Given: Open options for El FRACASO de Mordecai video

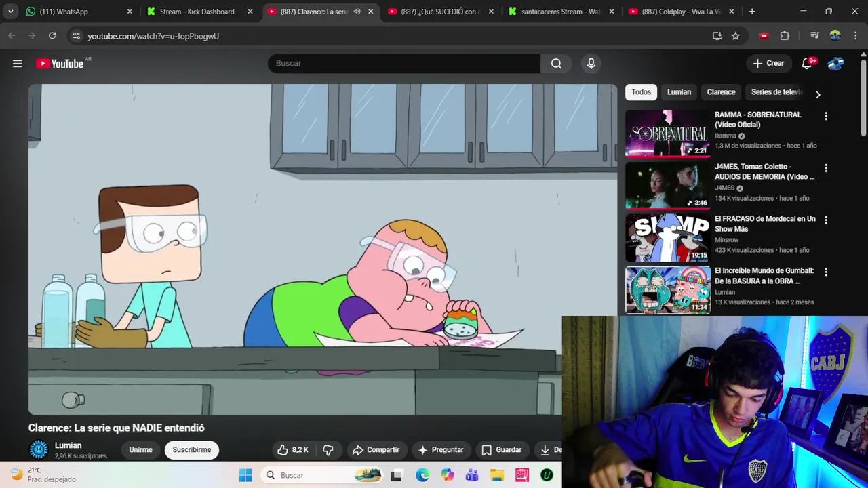Looking at the screenshot, I should pos(826,220).
